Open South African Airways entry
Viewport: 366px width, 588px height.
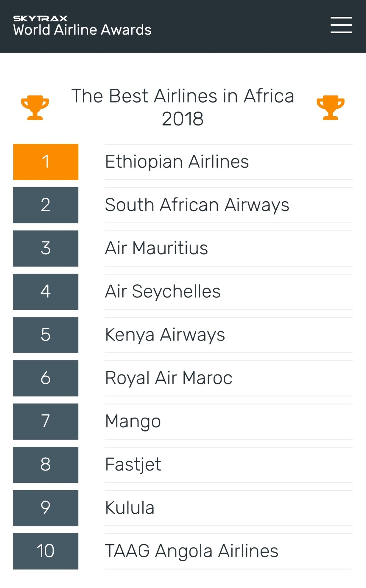click(197, 205)
